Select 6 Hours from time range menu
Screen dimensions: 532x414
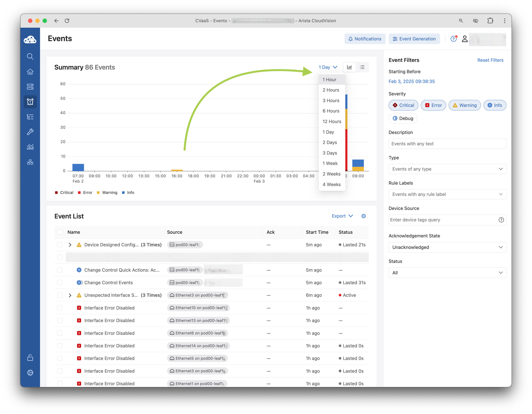331,111
